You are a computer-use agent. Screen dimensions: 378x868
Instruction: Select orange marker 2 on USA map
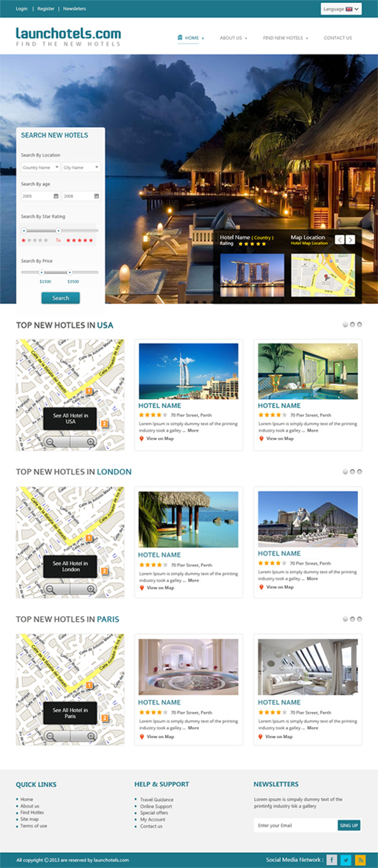[105, 424]
